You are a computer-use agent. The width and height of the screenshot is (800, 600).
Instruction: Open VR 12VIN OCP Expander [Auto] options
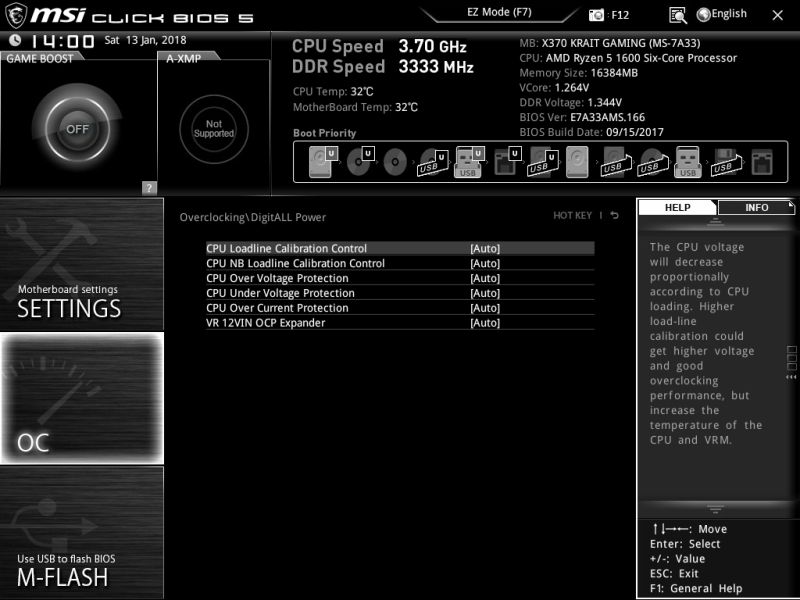(x=400, y=322)
